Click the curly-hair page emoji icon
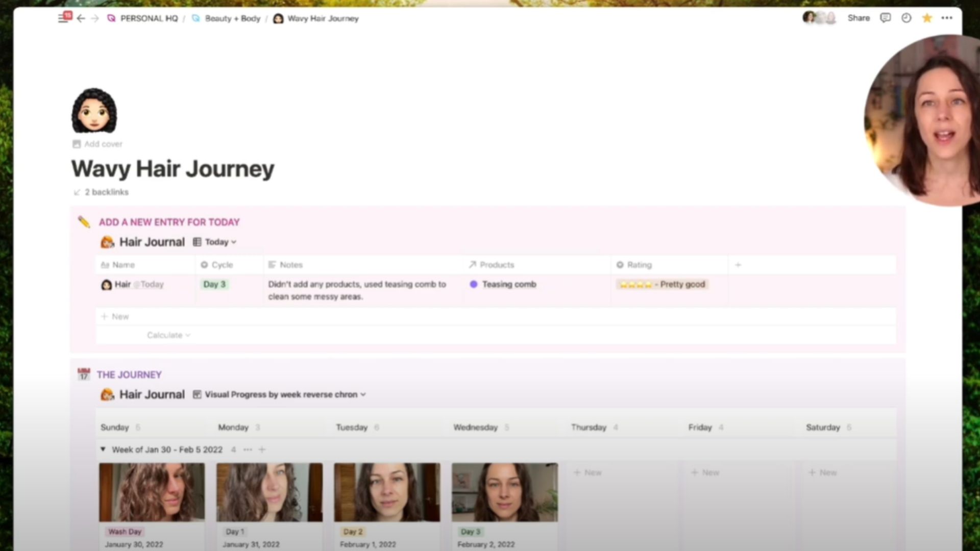The width and height of the screenshot is (980, 551). pyautogui.click(x=94, y=111)
